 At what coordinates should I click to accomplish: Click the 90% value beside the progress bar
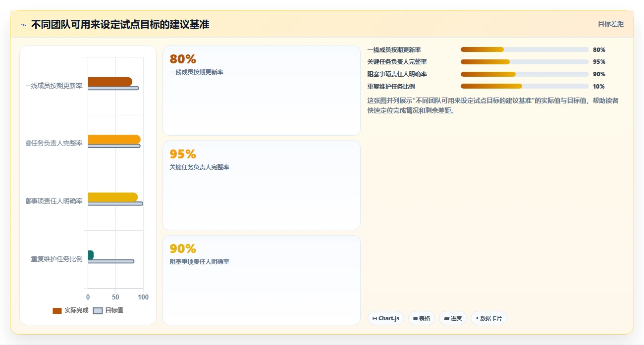(599, 74)
